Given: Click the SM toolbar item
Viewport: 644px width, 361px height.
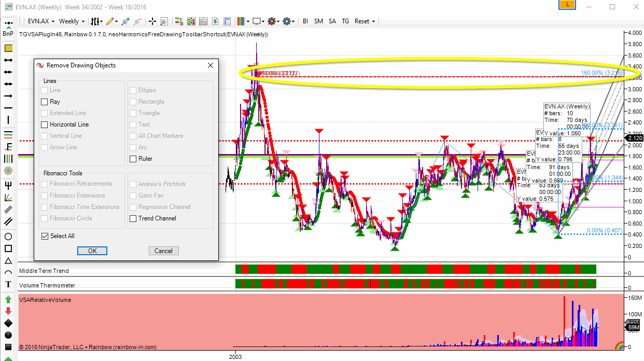Looking at the screenshot, I should coord(318,21).
